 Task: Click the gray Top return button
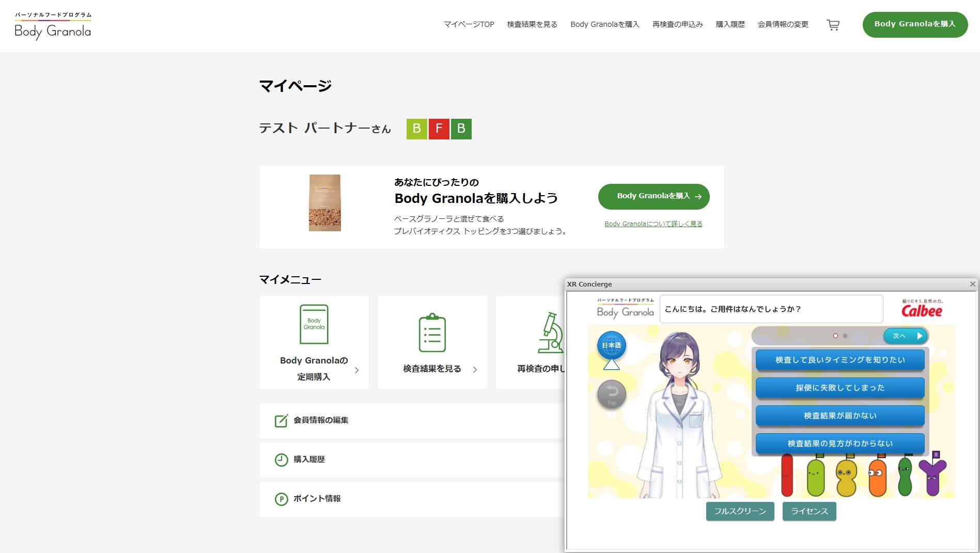click(x=612, y=395)
